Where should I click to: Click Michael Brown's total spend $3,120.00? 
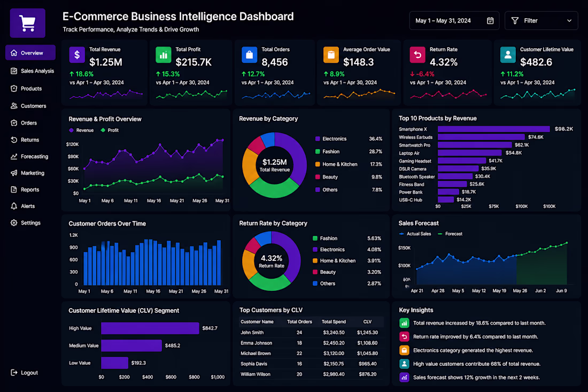(334, 353)
